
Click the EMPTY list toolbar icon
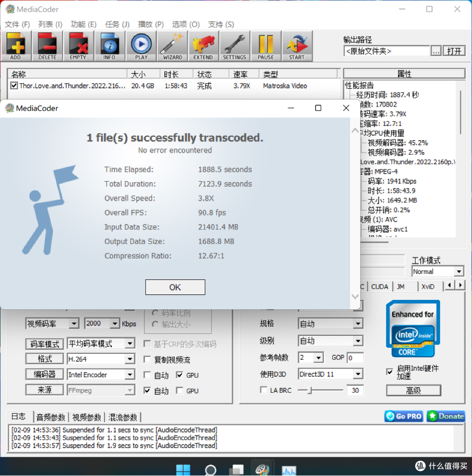(78, 46)
